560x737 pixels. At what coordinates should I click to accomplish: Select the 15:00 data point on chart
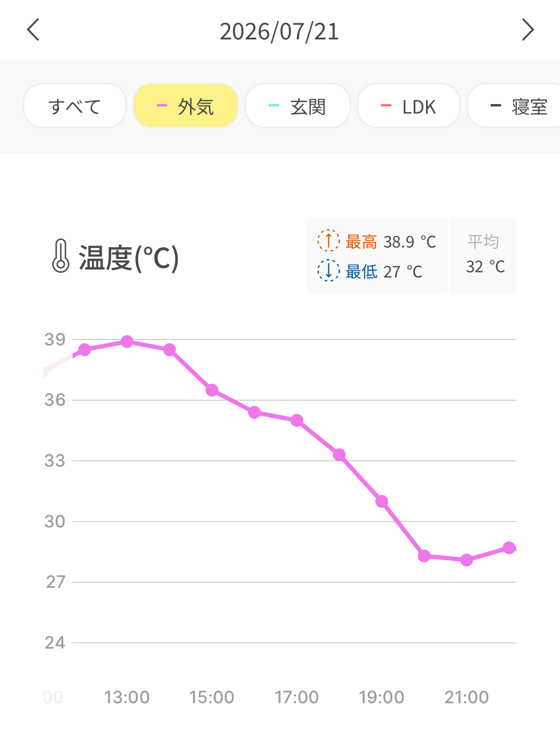(212, 390)
